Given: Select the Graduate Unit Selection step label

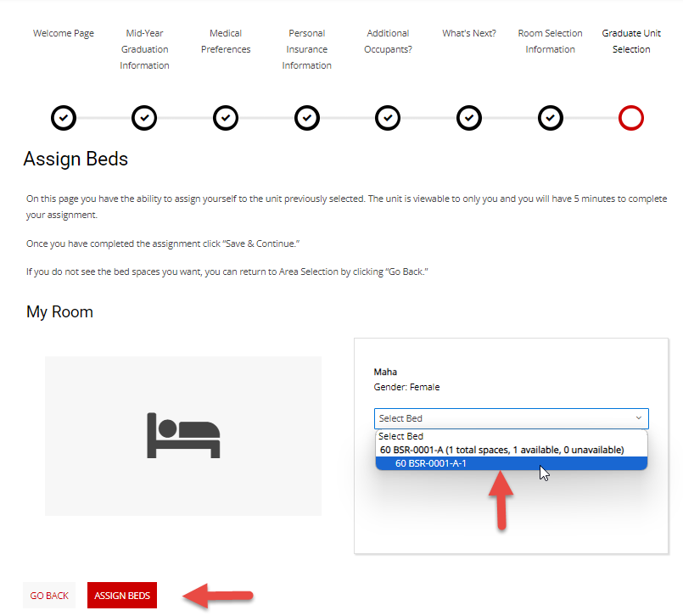Looking at the screenshot, I should coord(631,42).
